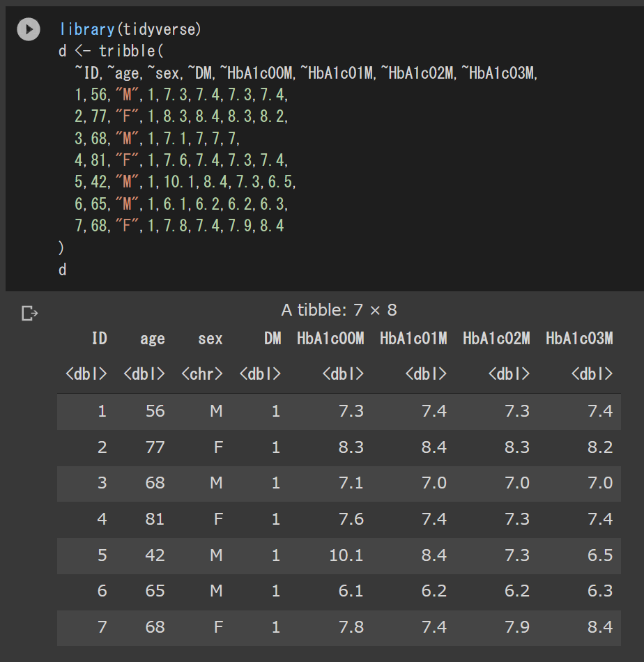Place cursor on the tribble( code line
Image resolution: width=644 pixels, height=662 pixels.
tap(111, 51)
